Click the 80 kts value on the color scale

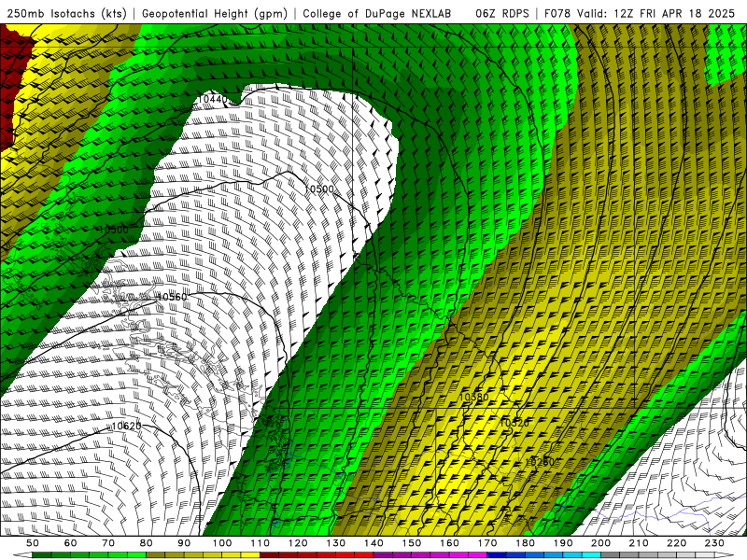(147, 543)
